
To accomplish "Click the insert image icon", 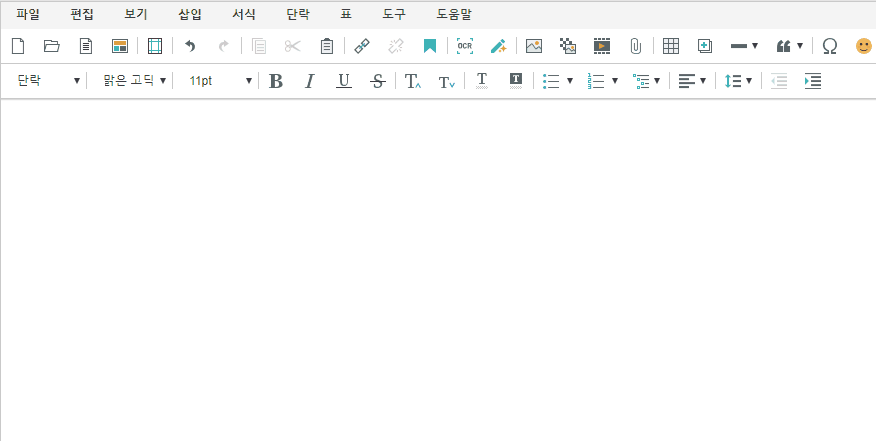I will [534, 46].
